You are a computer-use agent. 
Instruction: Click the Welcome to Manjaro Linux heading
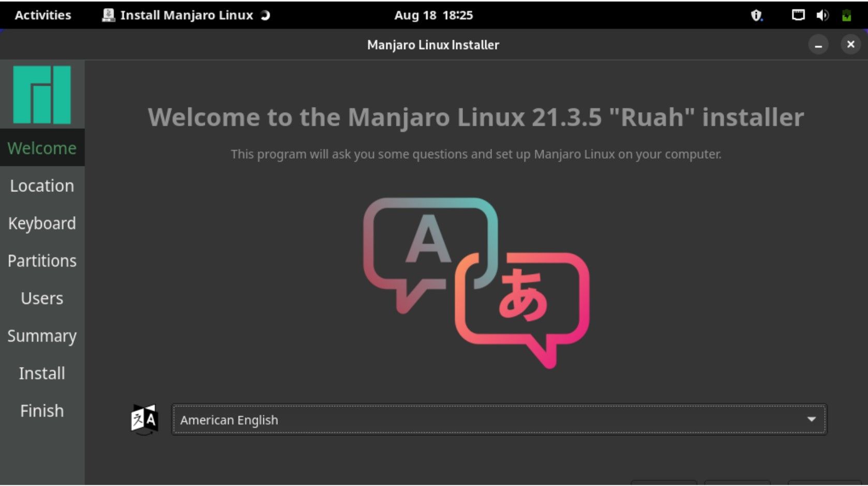476,117
